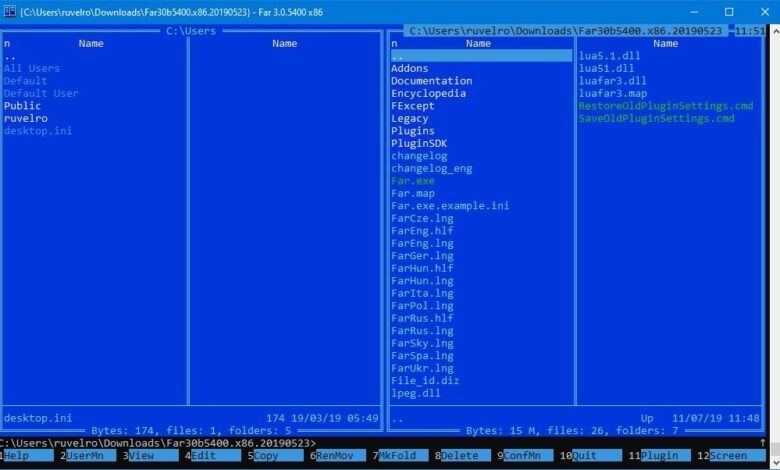Click the 10 Quit function key

click(x=591, y=456)
